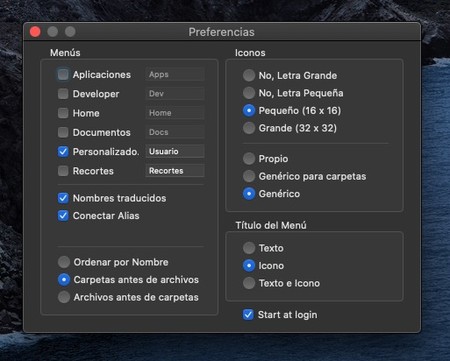This screenshot has width=450, height=361.
Task: Edit the Usuario text field
Action: [x=175, y=152]
